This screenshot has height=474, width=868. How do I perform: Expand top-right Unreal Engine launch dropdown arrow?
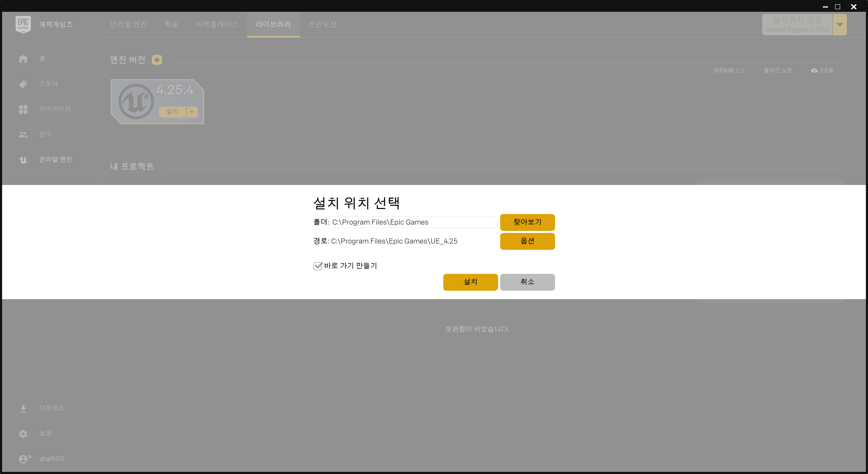click(x=839, y=24)
